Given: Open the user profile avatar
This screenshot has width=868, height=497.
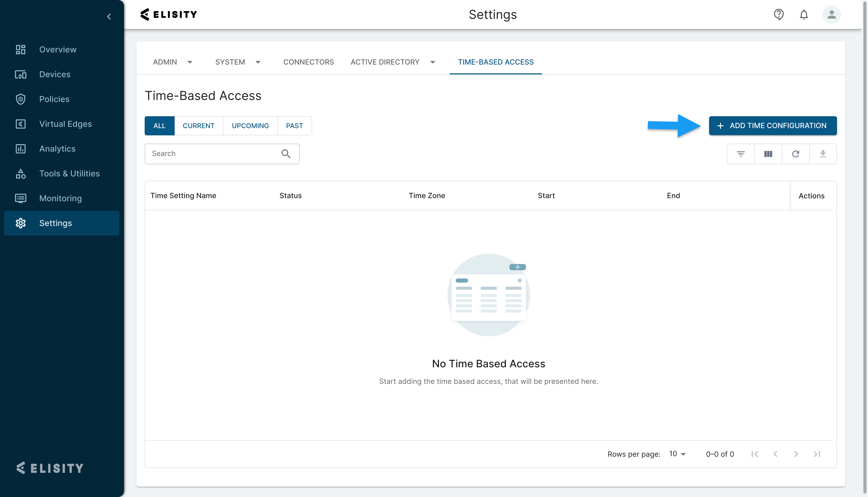Looking at the screenshot, I should (x=832, y=14).
